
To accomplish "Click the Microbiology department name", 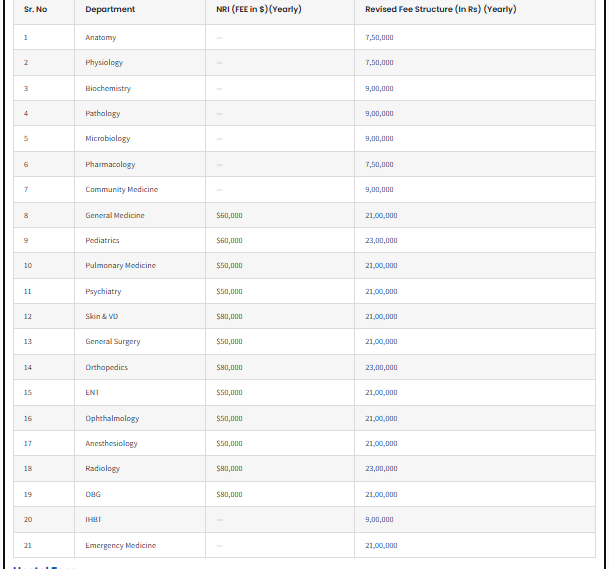I will (x=108, y=138).
